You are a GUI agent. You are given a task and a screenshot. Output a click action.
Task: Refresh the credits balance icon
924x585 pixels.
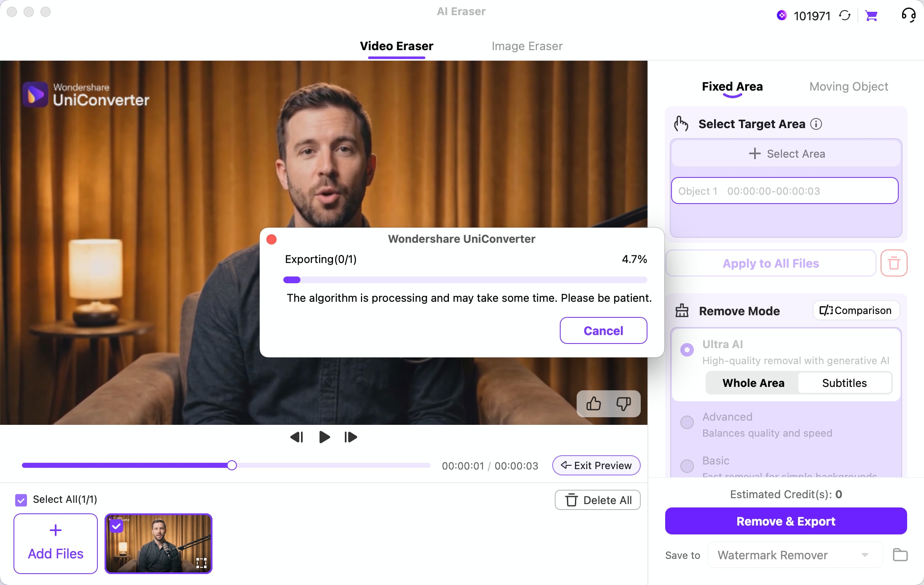click(844, 16)
